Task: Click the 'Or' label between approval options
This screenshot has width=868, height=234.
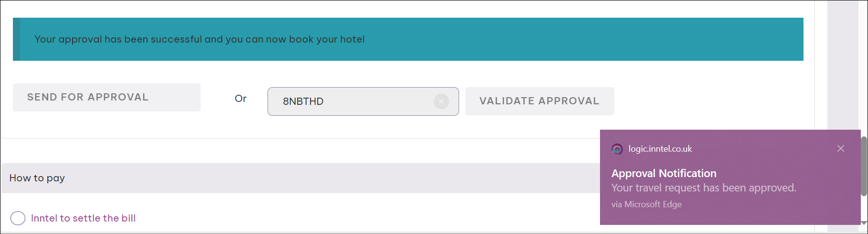Action: coord(240,99)
